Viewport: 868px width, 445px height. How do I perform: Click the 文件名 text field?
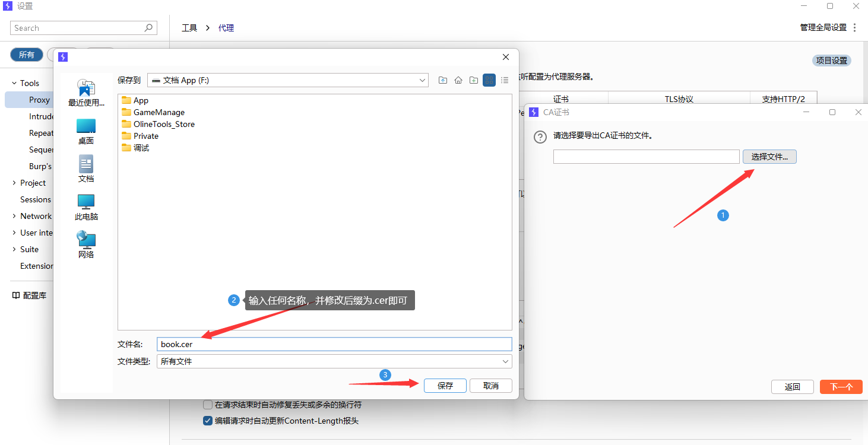pyautogui.click(x=334, y=344)
